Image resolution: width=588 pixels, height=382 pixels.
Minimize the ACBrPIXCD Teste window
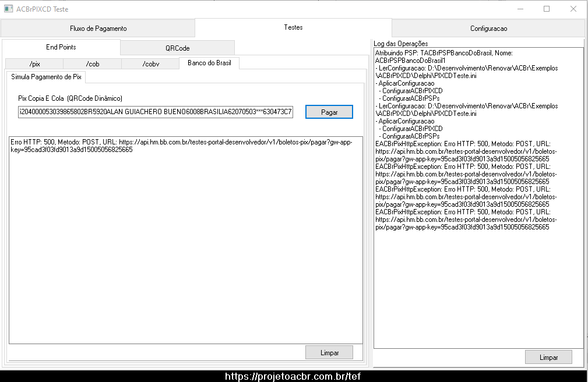tap(520, 9)
